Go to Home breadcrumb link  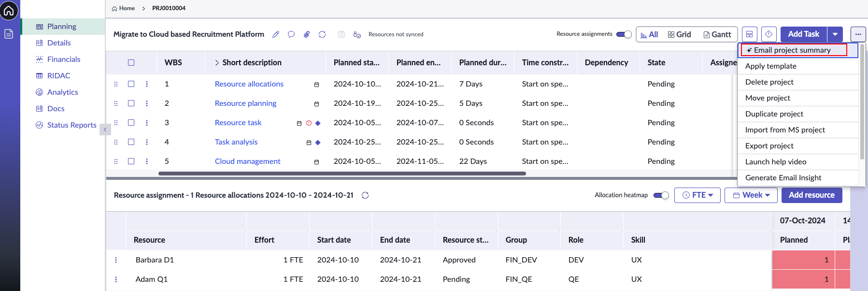click(123, 8)
